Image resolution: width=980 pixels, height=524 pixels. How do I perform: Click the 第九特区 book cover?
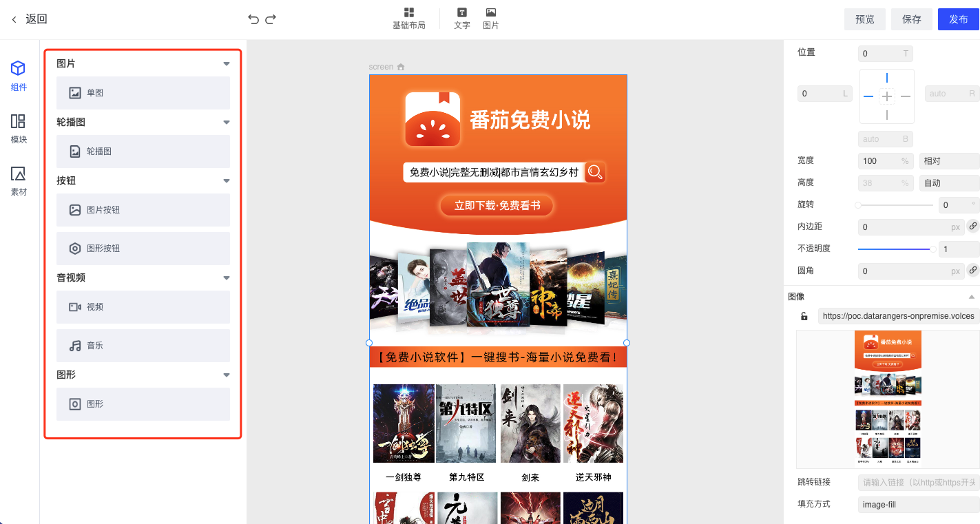coord(466,423)
